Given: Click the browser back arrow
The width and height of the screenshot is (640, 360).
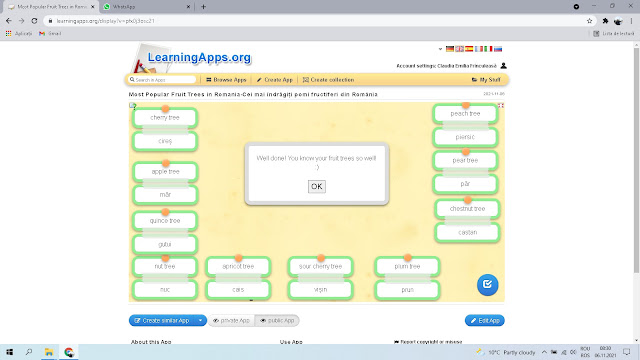Looking at the screenshot, I should (x=9, y=21).
